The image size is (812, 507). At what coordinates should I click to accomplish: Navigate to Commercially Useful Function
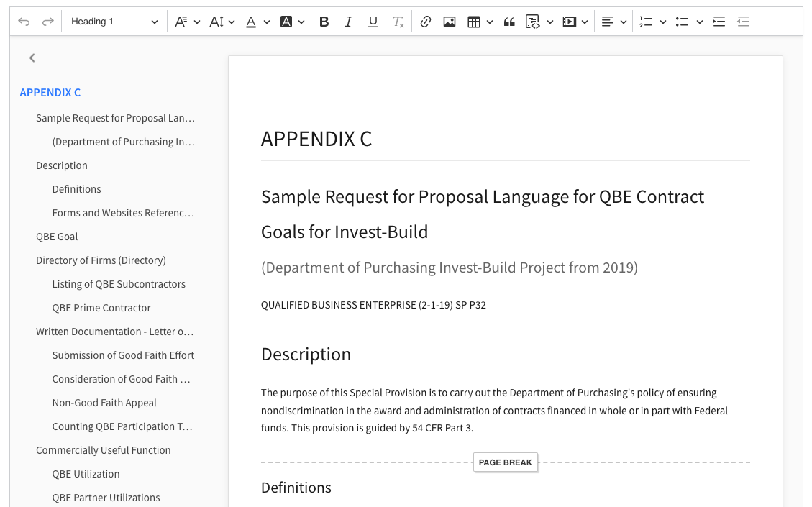[103, 451]
